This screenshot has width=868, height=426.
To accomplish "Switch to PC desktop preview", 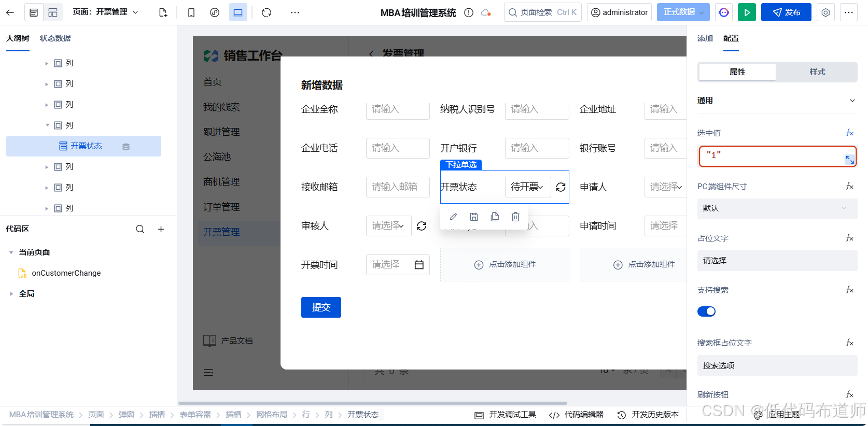I will (238, 12).
